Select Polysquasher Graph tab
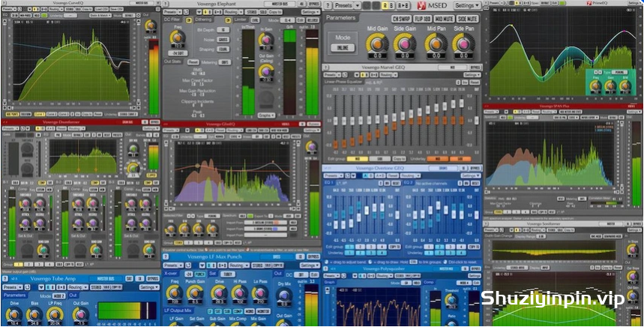Image resolution: width=644 pixels, height=327 pixels. click(330, 282)
